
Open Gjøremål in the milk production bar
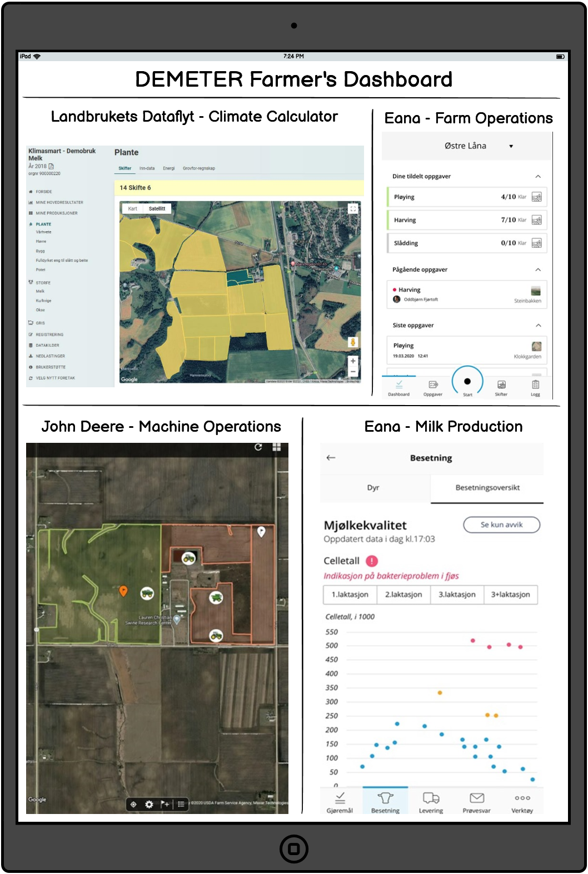(x=340, y=802)
